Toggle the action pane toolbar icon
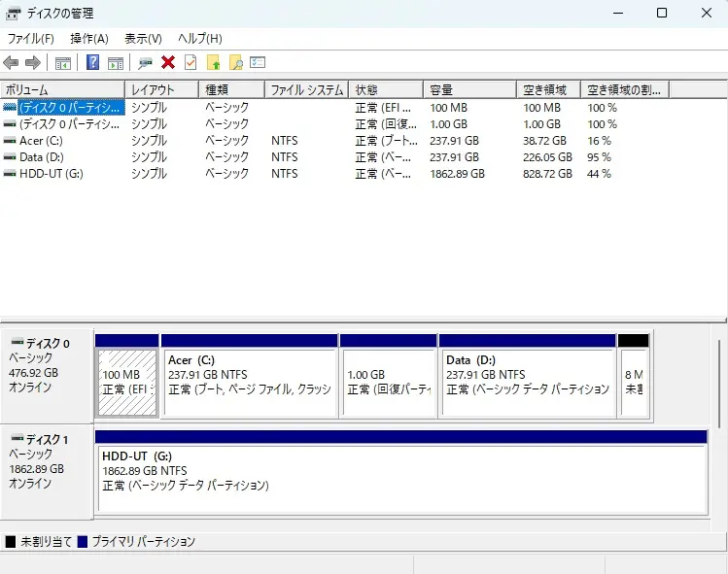The height and width of the screenshot is (574, 728). coord(116,62)
